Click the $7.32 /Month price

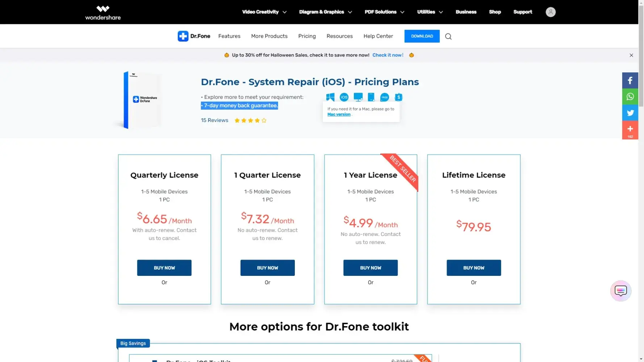pyautogui.click(x=267, y=219)
